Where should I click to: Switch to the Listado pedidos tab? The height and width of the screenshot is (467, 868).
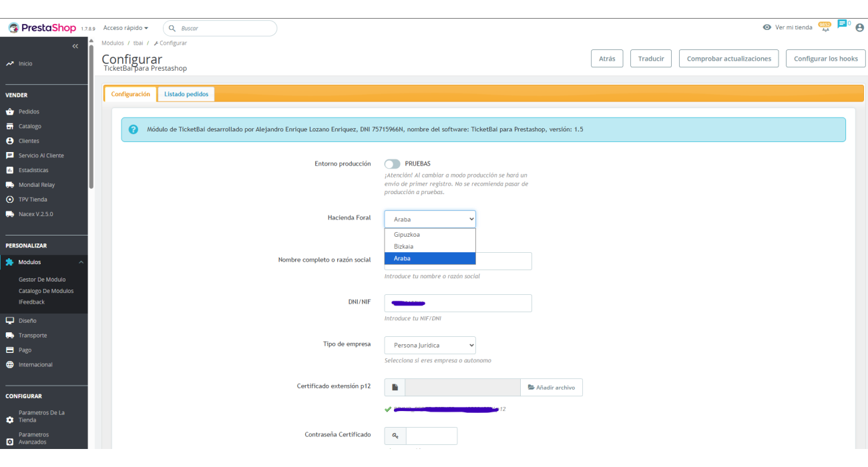[186, 94]
